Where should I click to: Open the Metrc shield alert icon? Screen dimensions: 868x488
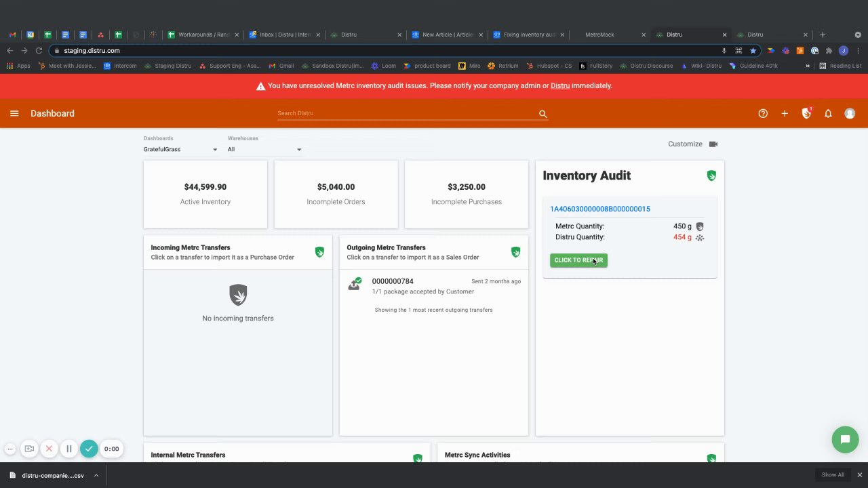tap(806, 113)
